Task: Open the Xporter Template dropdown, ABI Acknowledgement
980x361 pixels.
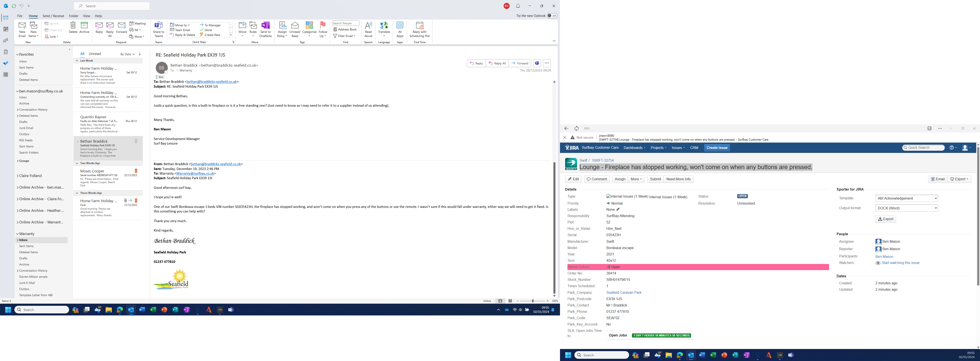Action: pyautogui.click(x=906, y=198)
